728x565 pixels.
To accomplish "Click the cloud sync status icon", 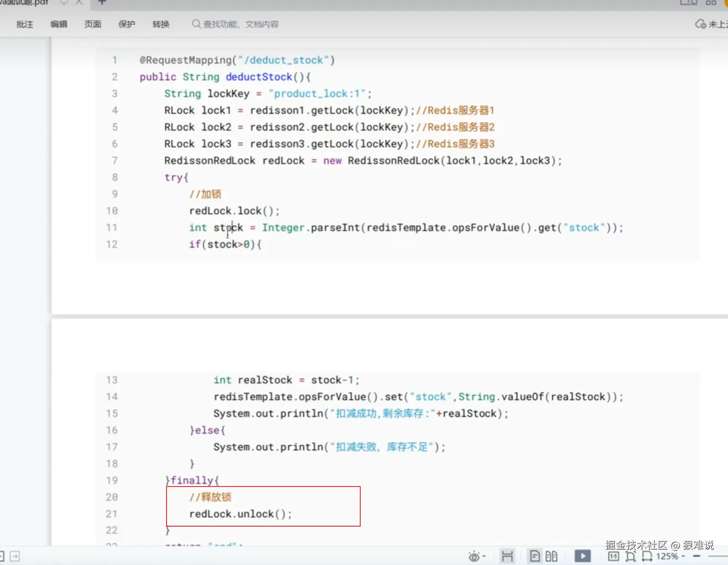I will (700, 24).
